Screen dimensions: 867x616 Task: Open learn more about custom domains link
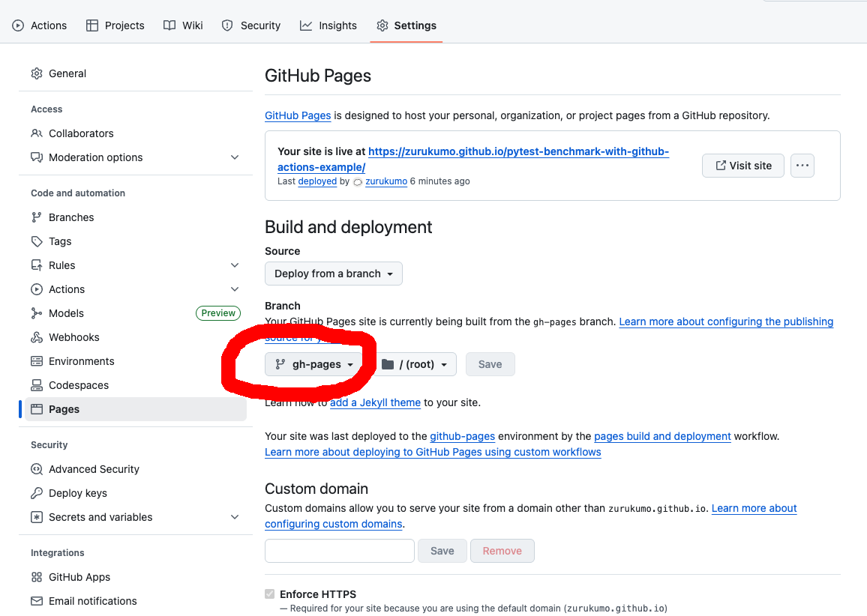[754, 508]
